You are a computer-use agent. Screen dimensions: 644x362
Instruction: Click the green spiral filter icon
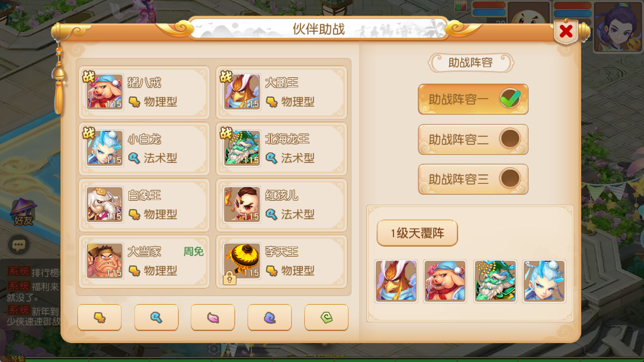[x=326, y=317]
